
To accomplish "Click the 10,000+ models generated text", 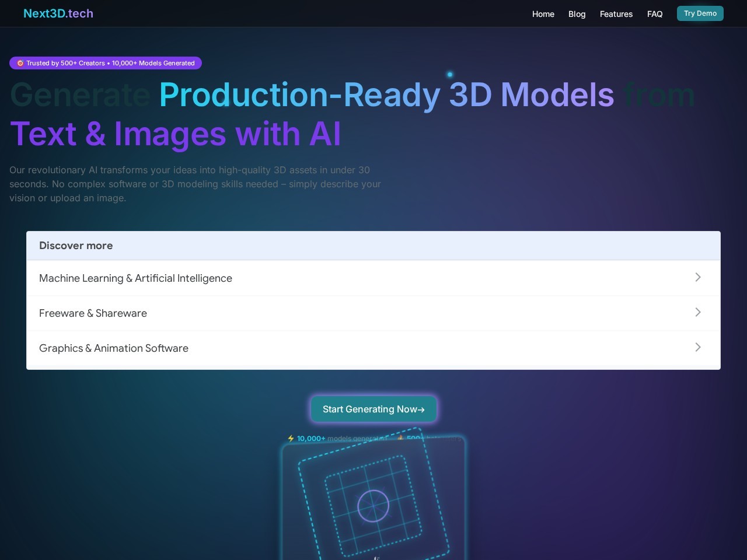I will 338,439.
